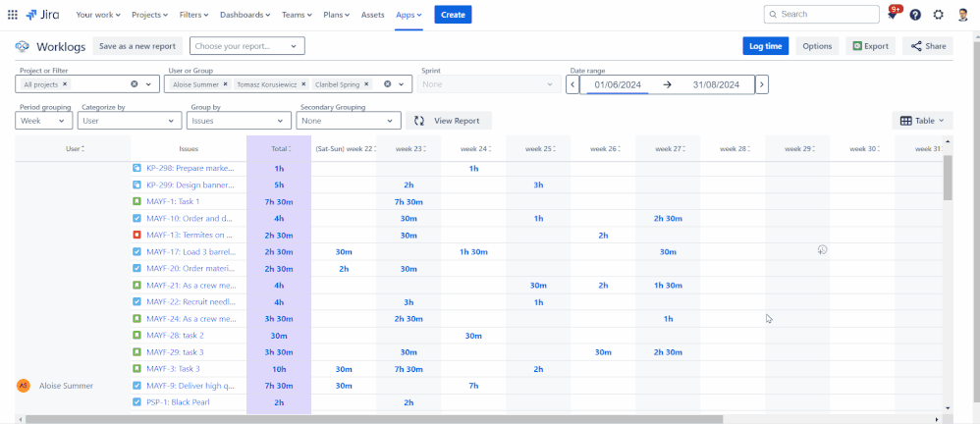
Task: Open the Filters menu
Action: coord(193,15)
